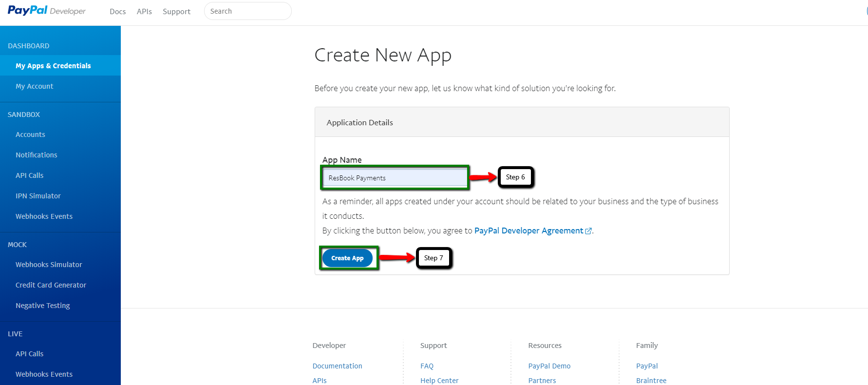The image size is (868, 385).
Task: Click the SANDBOX section heading
Action: (x=24, y=115)
